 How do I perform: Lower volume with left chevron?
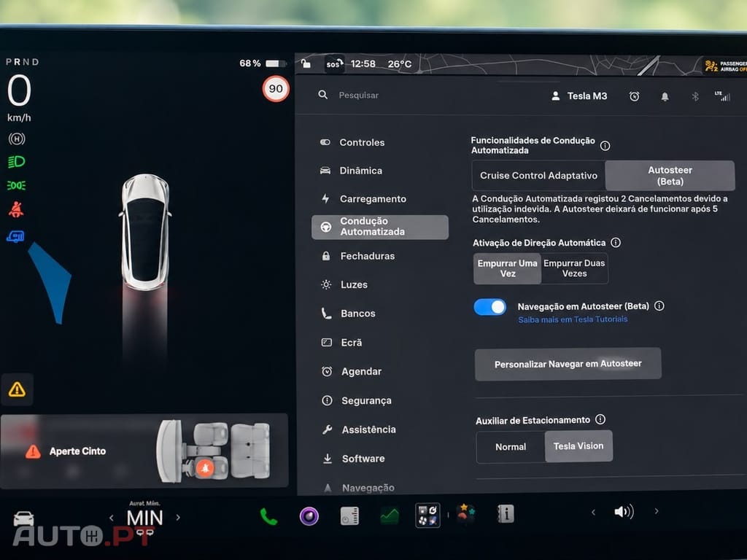click(593, 512)
